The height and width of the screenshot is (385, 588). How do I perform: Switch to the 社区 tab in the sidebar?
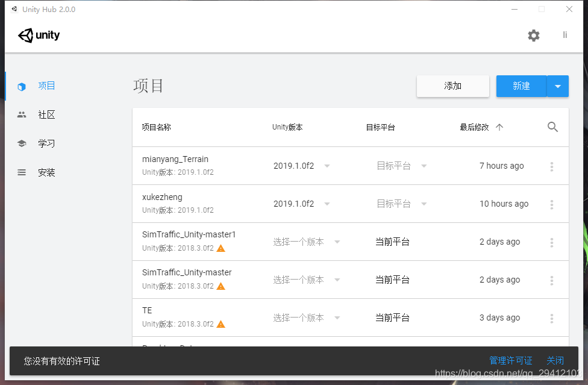[46, 114]
